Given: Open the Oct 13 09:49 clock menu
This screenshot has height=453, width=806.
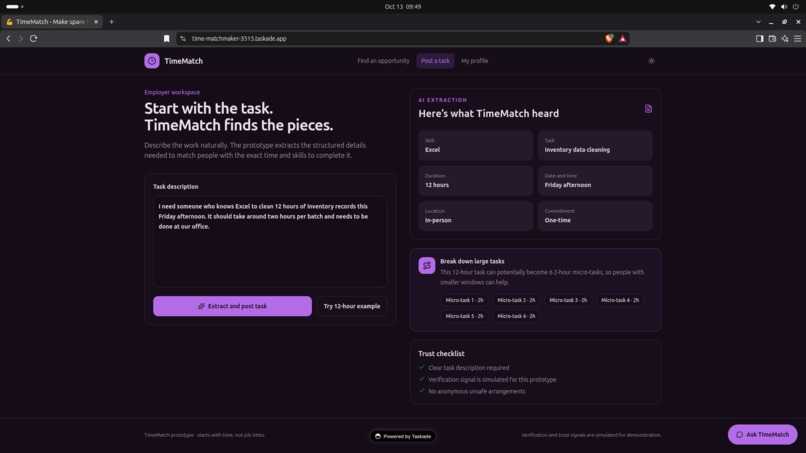Looking at the screenshot, I should click(x=402, y=7).
